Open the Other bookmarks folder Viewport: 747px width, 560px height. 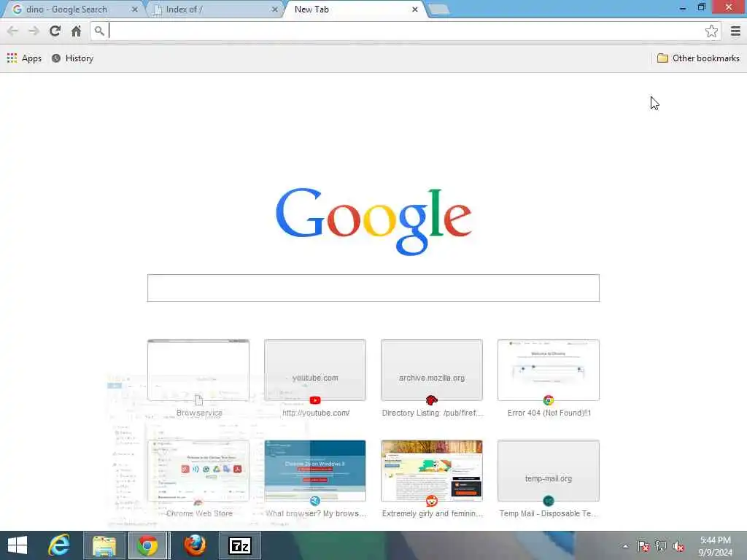point(698,58)
